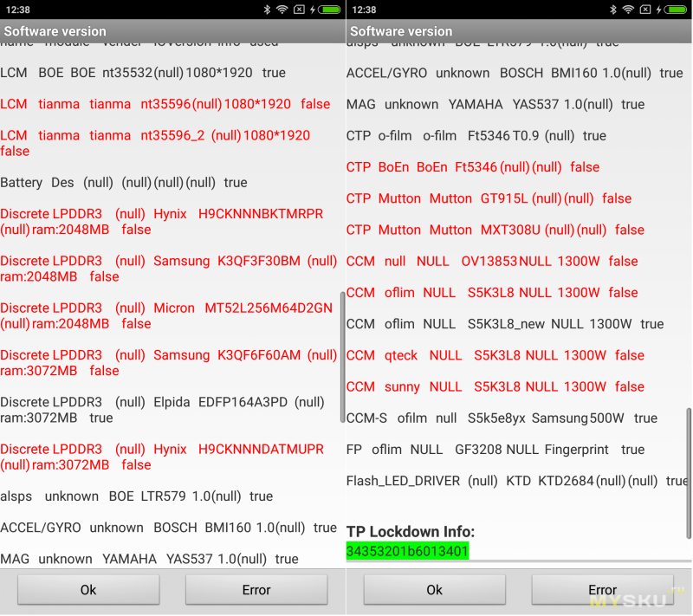Select the LCM BOE nt35532 row
The height and width of the screenshot is (616, 693).
pyautogui.click(x=143, y=73)
